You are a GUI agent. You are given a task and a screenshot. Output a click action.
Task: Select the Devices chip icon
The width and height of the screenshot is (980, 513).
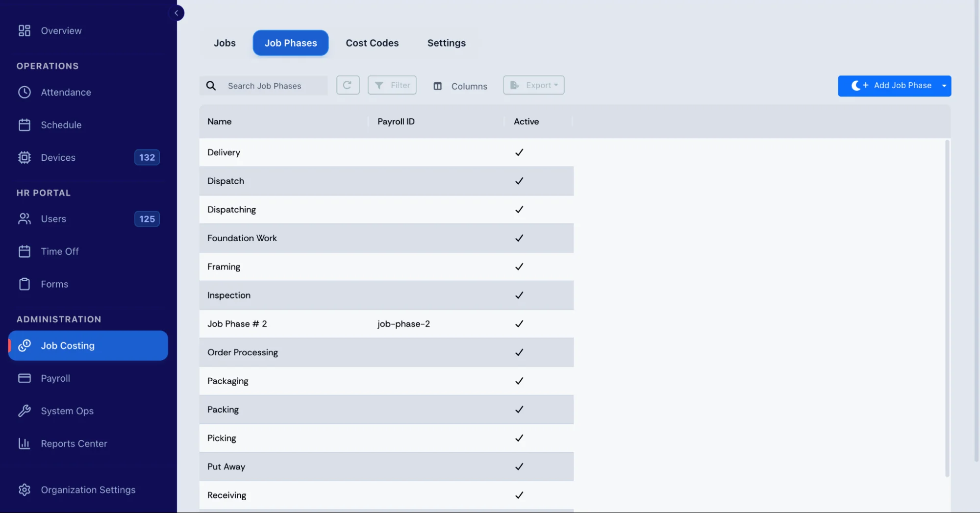point(25,157)
